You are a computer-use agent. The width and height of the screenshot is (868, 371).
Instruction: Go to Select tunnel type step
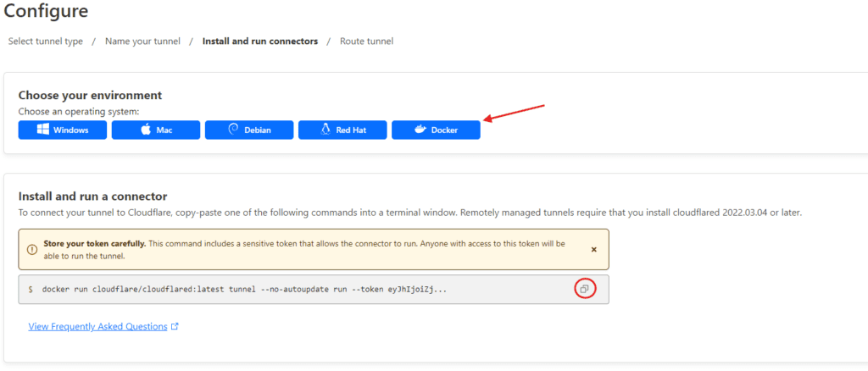click(x=46, y=42)
